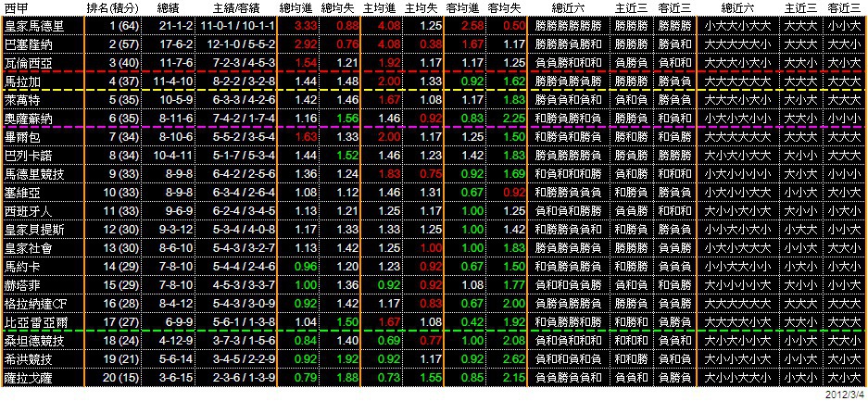
Task: Click team name 巴列卡諾
Action: point(26,156)
